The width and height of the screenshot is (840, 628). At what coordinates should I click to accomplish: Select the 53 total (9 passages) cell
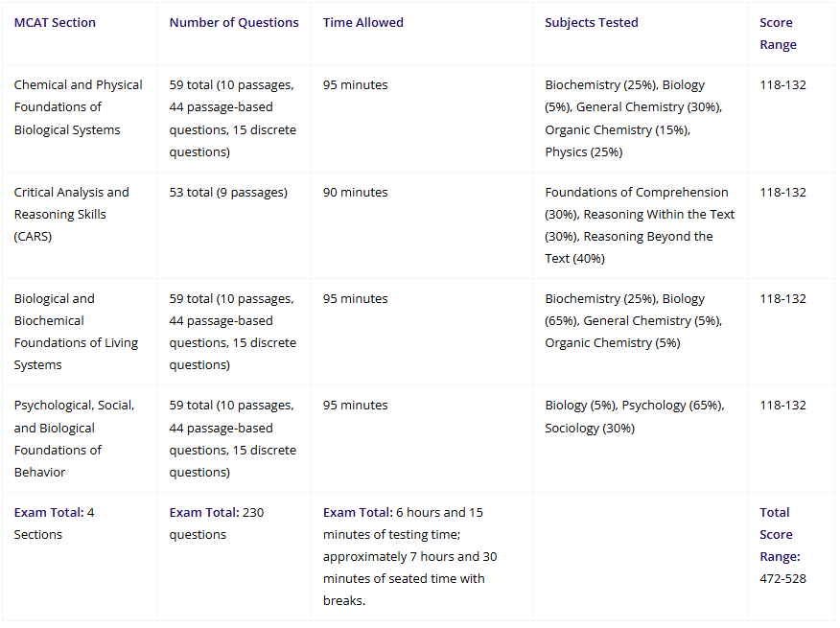[x=228, y=193]
